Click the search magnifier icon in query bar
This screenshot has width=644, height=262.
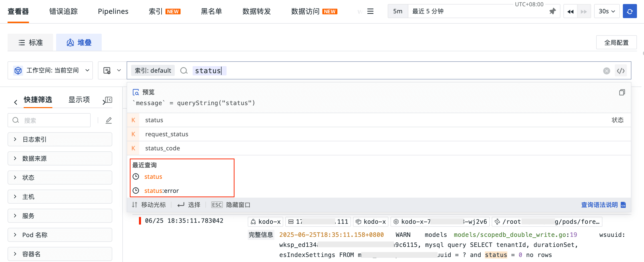click(184, 71)
